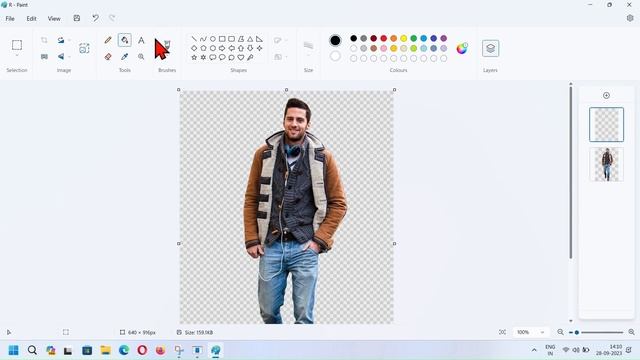Viewport: 640px width, 360px height.
Task: Open the File menu
Action: (x=10, y=18)
